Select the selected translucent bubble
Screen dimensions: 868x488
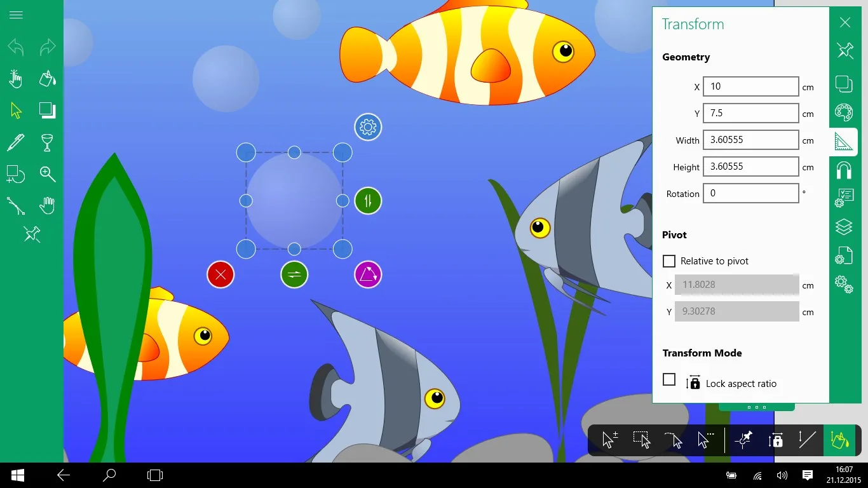pyautogui.click(x=294, y=201)
